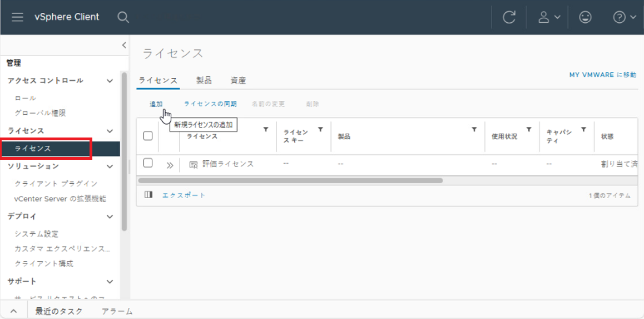Filter the ライセンス キー column
Viewport: 644px width, 319px height.
click(x=320, y=130)
